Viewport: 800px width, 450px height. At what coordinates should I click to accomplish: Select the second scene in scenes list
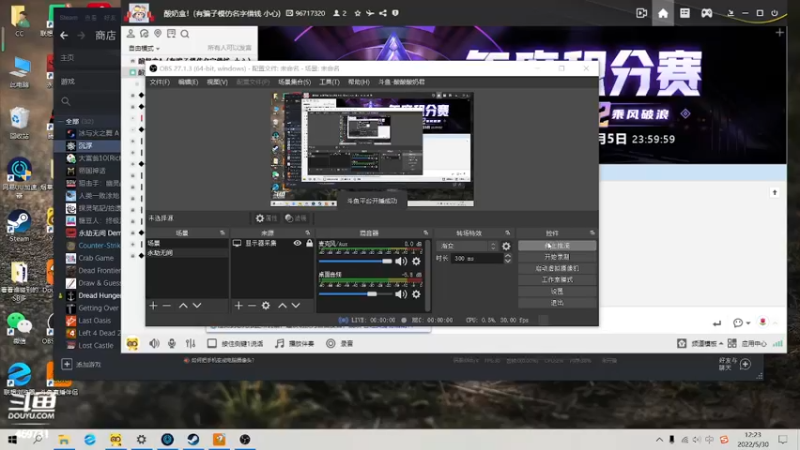[x=187, y=253]
